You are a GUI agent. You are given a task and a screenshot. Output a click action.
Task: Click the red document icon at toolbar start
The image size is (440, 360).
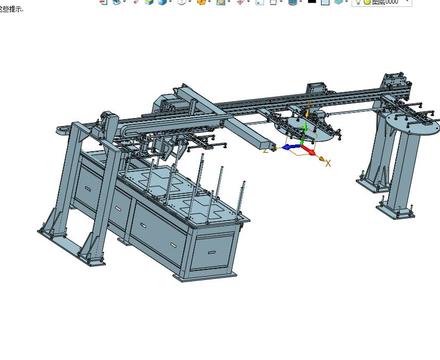104,2
